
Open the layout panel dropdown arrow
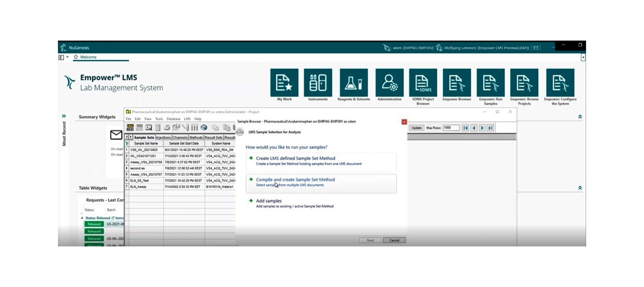coord(67,57)
